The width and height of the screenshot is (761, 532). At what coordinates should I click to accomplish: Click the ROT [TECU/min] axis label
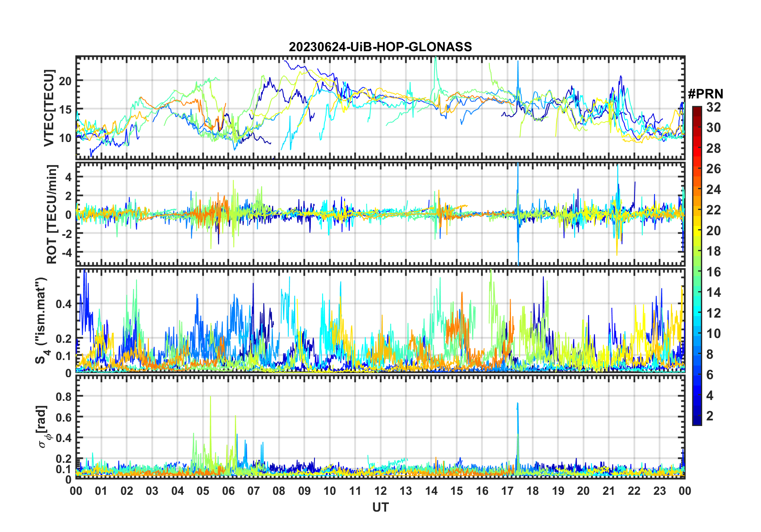click(52, 214)
